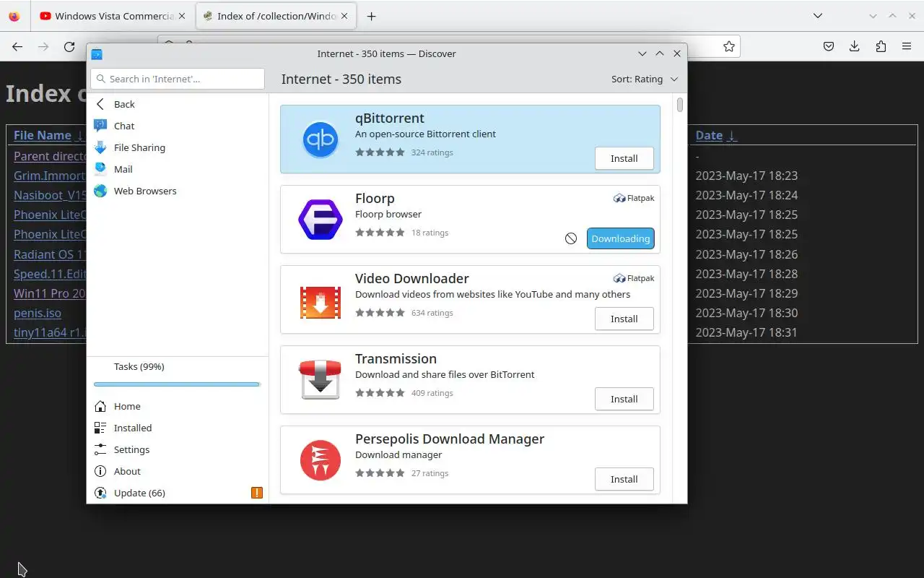Open the Win11 Pro file link
Screen dimensions: 924x578
50,293
